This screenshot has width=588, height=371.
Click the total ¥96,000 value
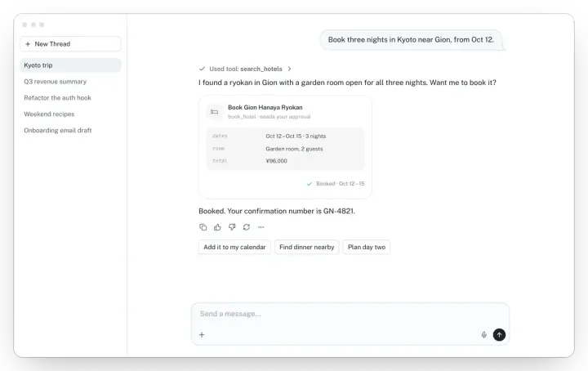coord(276,161)
